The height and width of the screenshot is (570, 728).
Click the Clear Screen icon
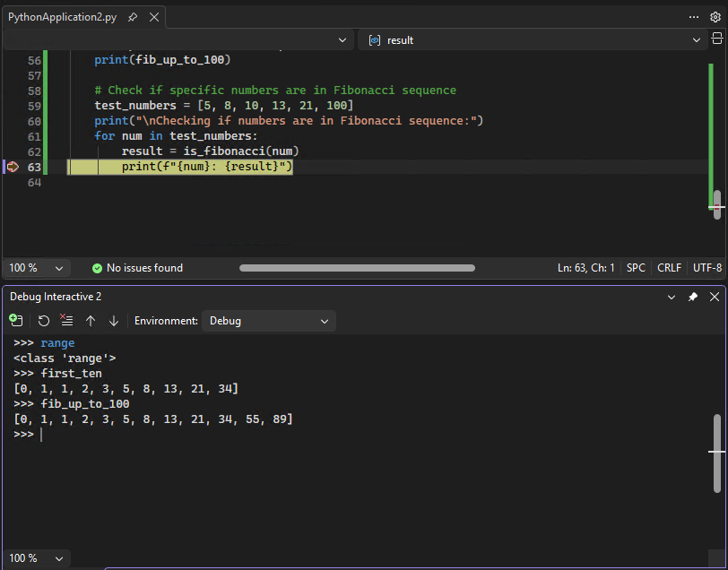67,320
